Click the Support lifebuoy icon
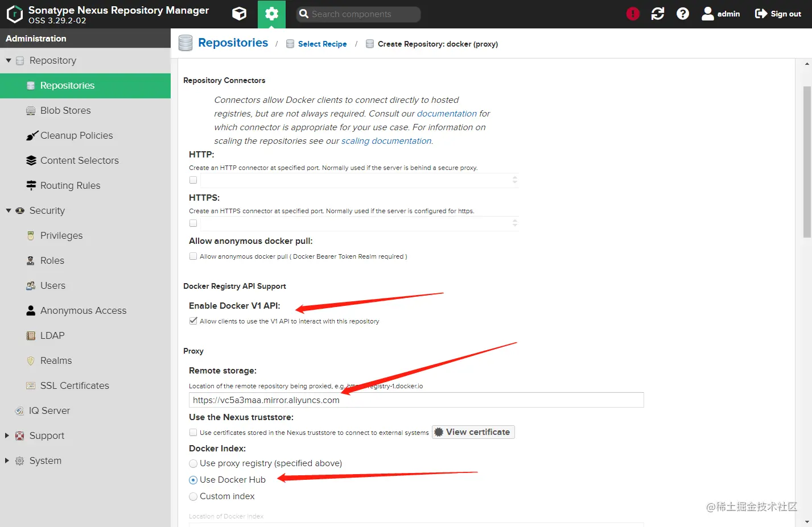The height and width of the screenshot is (527, 812). (x=20, y=436)
